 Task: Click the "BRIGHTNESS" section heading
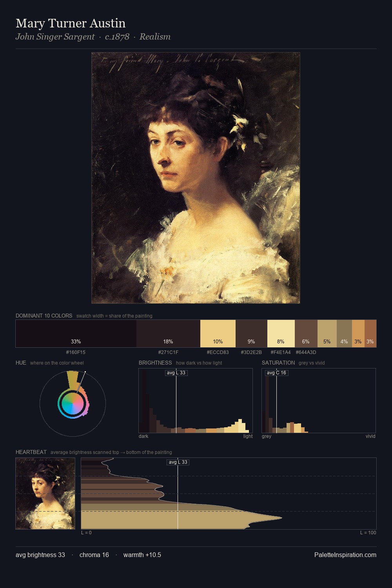pyautogui.click(x=155, y=363)
